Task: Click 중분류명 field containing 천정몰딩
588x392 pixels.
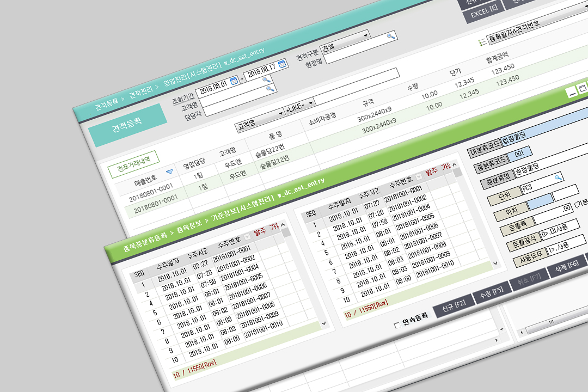Action: [x=551, y=160]
